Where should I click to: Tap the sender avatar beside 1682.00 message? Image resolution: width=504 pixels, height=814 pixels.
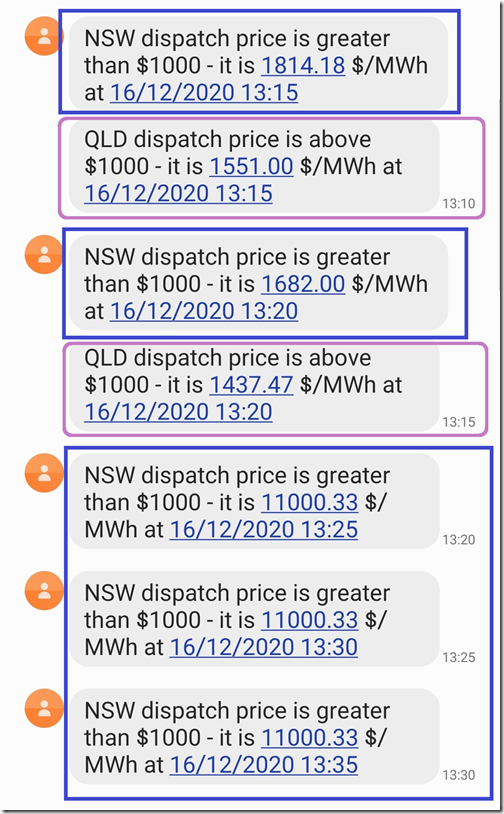(44, 254)
